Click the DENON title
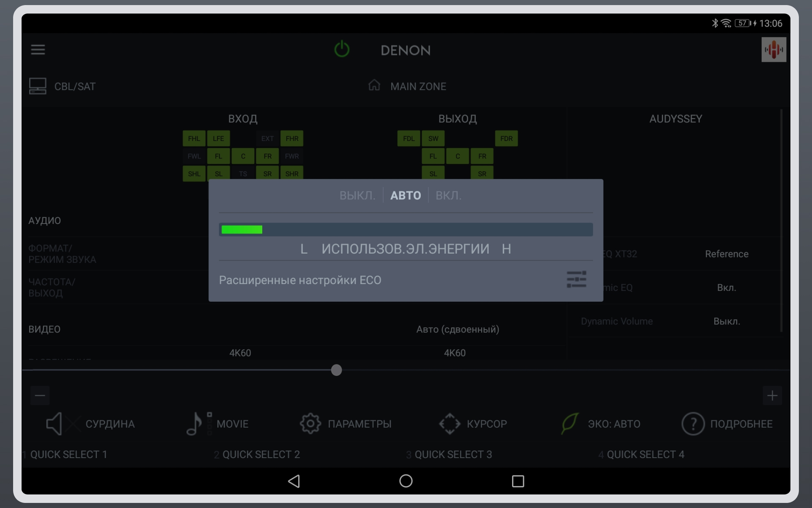Screen dimensions: 812x508 click(x=406, y=50)
